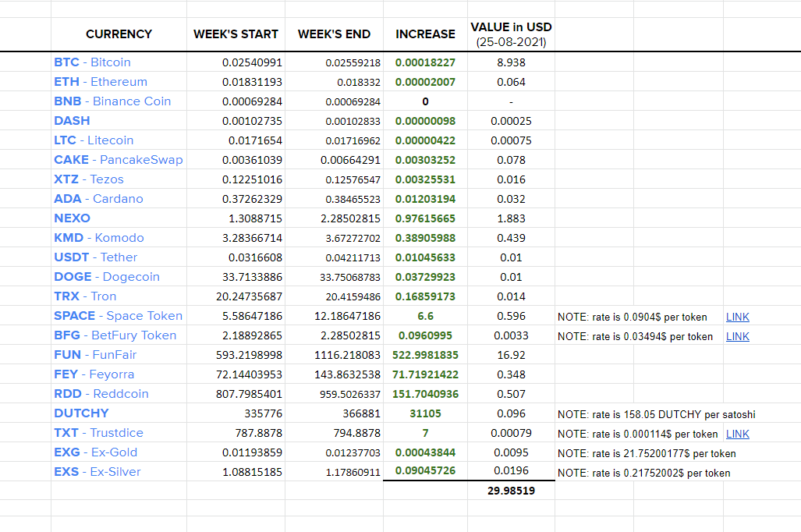Screen dimensions: 801x532
Task: Click Bitcoin increase value 0.00018227
Action: (425, 62)
